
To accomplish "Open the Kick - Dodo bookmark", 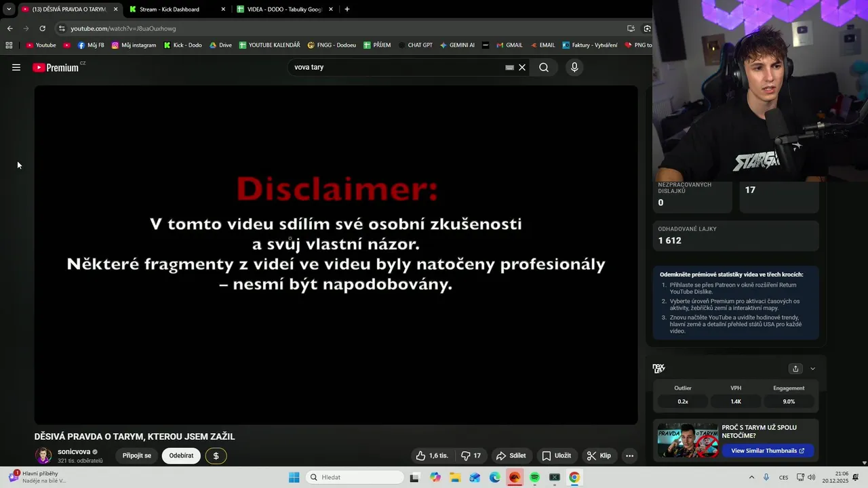I will point(182,45).
